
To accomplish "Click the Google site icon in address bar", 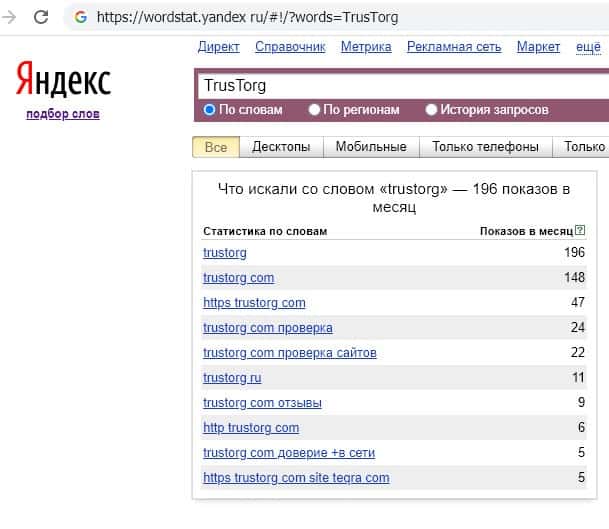I will pyautogui.click(x=81, y=17).
